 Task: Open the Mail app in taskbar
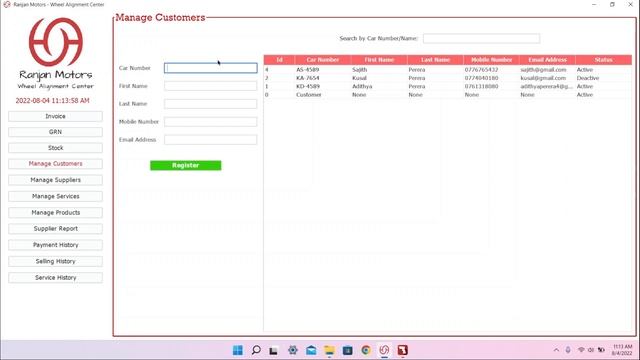311,350
